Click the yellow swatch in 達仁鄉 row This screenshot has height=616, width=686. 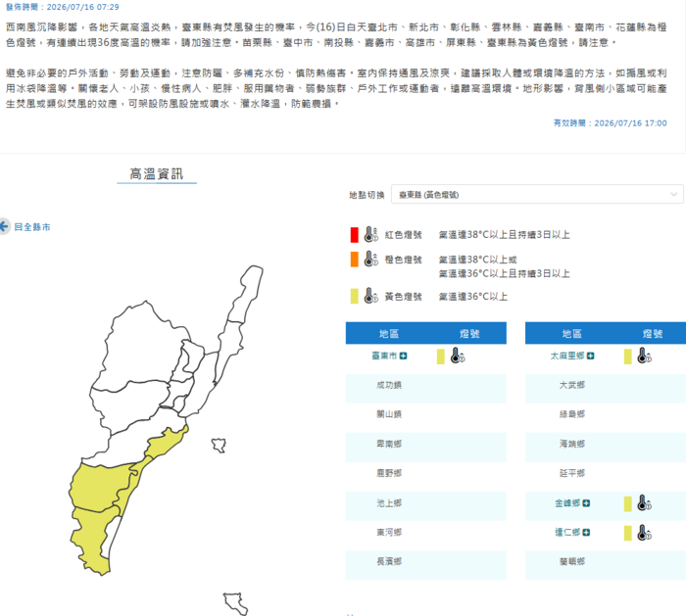628,533
